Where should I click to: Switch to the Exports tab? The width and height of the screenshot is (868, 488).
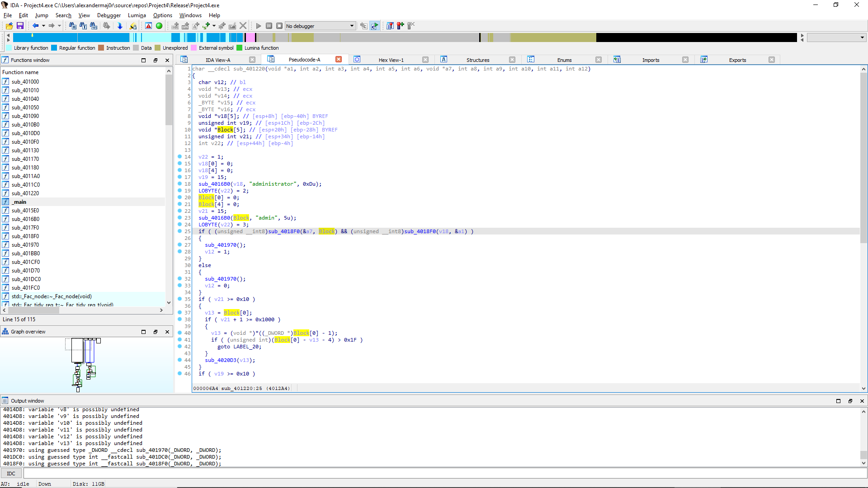737,60
